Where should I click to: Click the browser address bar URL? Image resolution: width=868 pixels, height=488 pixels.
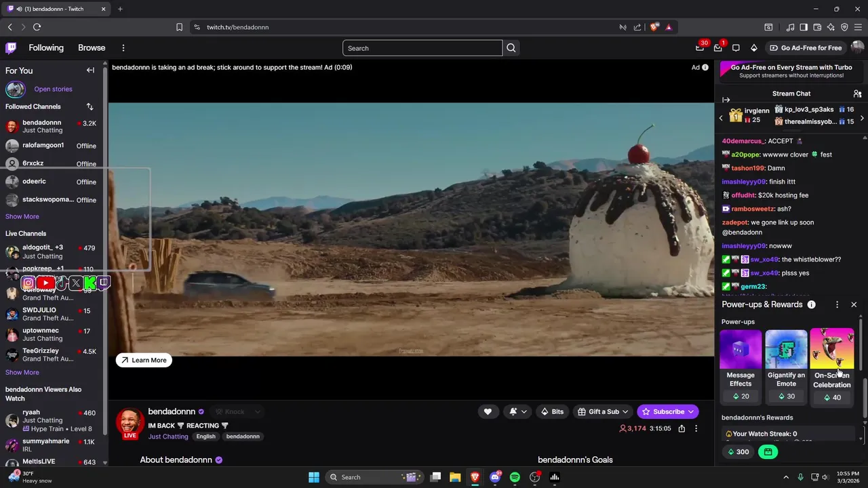click(x=237, y=27)
